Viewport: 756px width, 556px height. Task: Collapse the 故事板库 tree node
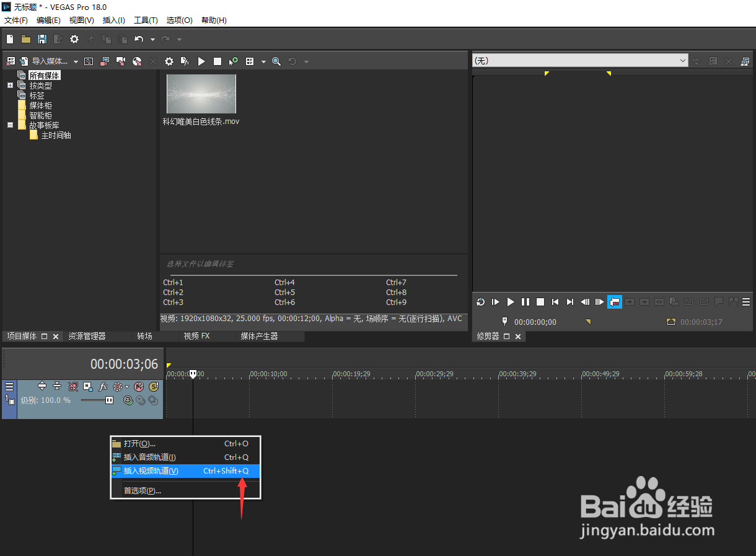tap(10, 125)
